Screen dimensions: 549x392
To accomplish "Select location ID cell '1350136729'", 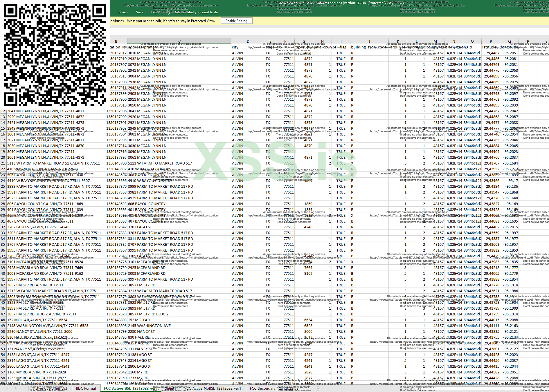I will coord(116,274).
